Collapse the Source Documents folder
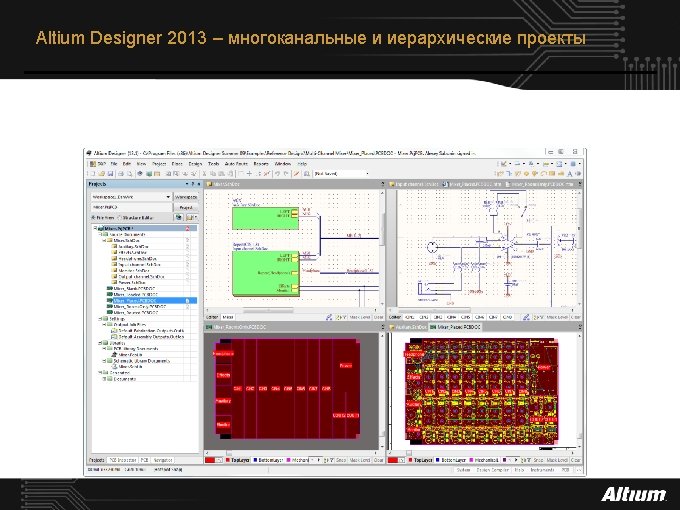This screenshot has width=680, height=510. 100,234
